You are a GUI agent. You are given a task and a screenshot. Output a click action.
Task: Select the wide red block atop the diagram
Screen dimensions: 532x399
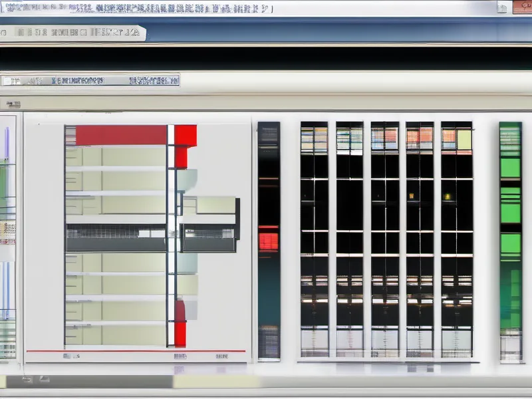(x=120, y=135)
